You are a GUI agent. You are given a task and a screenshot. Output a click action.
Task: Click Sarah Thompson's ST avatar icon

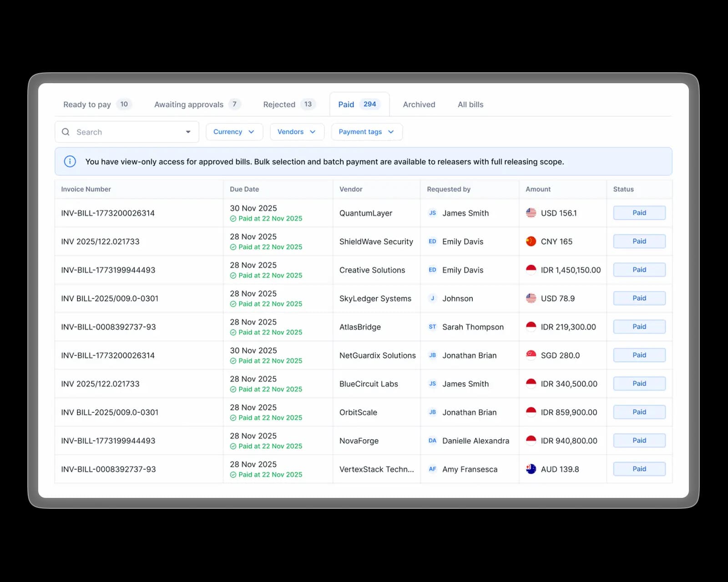432,327
